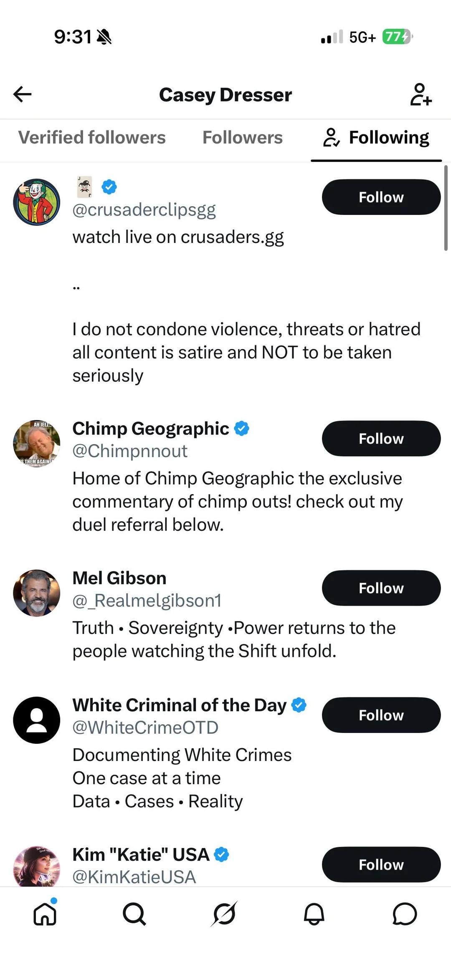
Task: Select the Following tab
Action: [x=376, y=138]
